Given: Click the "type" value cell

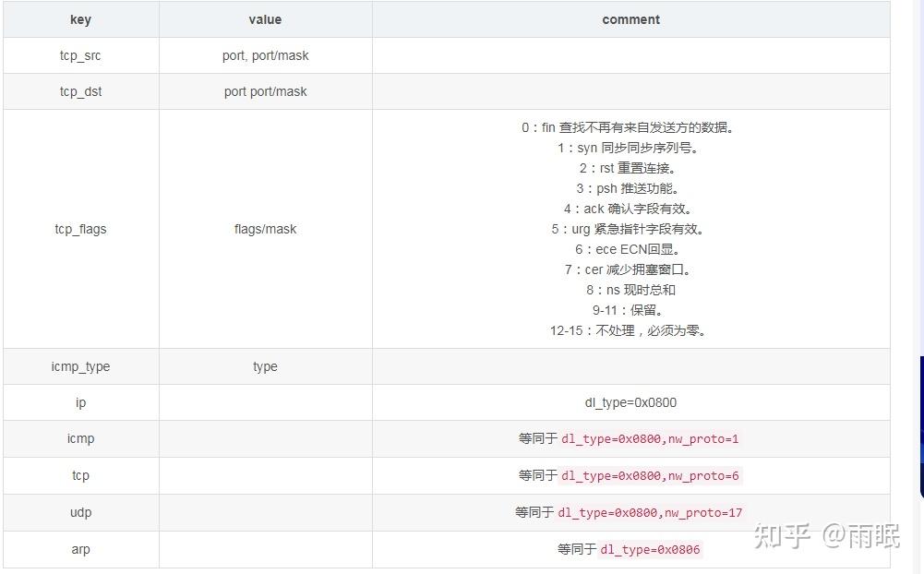Looking at the screenshot, I should click(x=265, y=366).
